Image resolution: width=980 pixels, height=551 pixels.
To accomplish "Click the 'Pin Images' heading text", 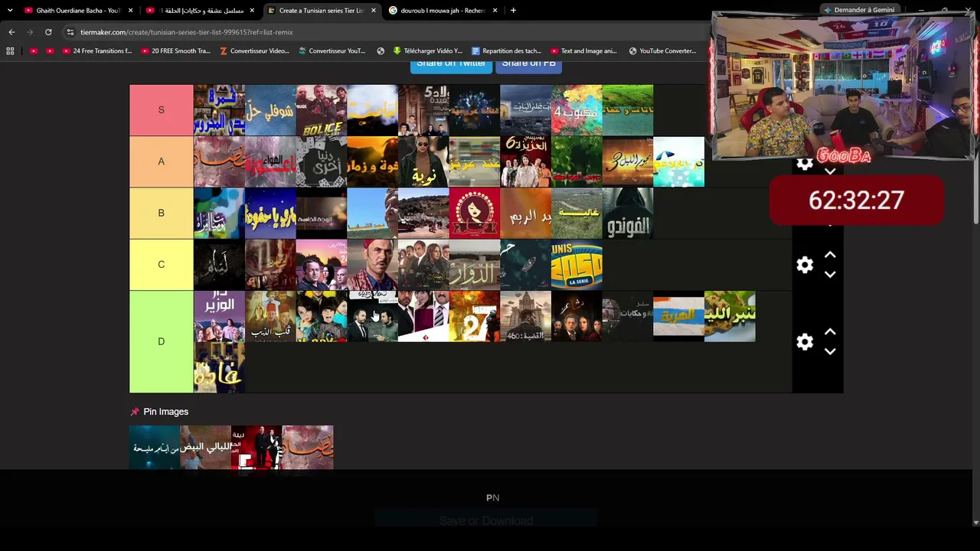I will coord(165,412).
